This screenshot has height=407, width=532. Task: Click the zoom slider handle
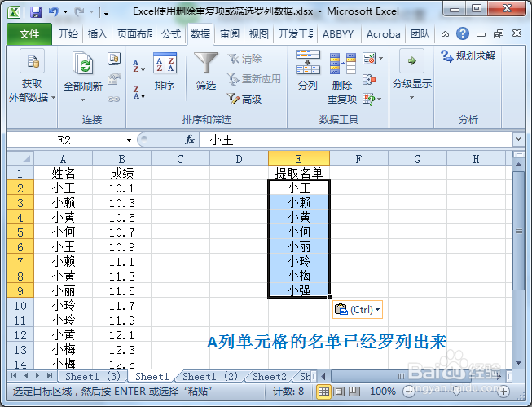pyautogui.click(x=456, y=392)
